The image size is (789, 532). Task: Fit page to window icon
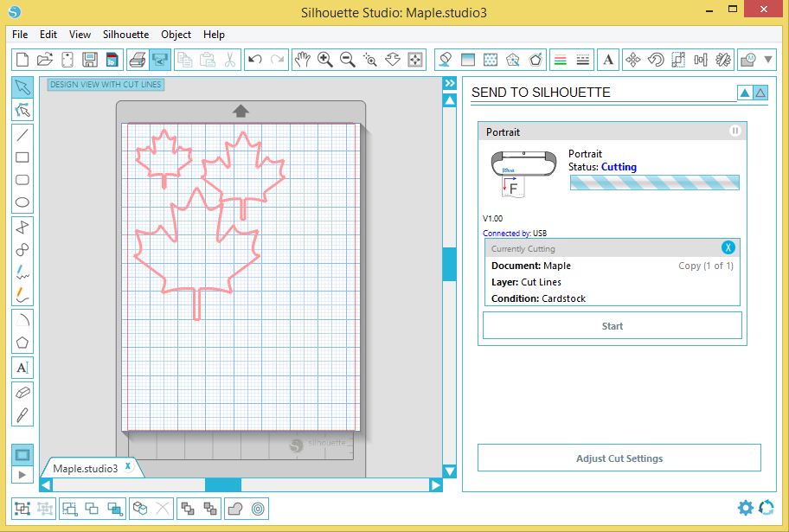[x=415, y=60]
